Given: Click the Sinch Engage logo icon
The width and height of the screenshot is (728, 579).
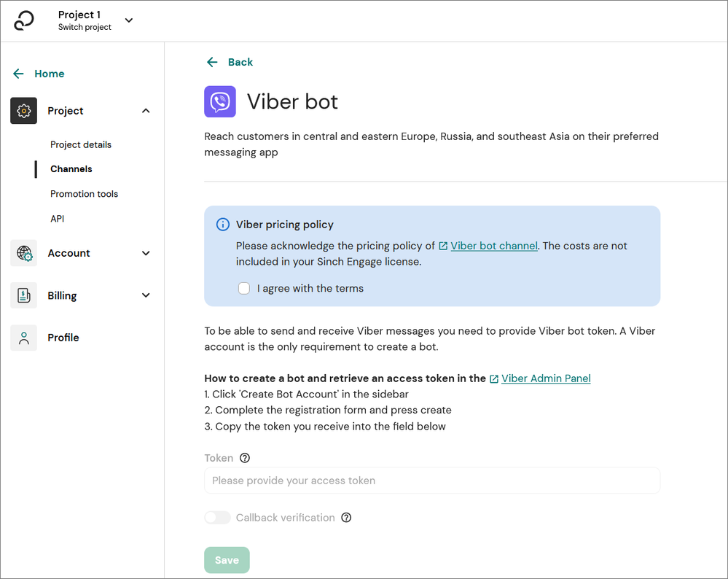Looking at the screenshot, I should (x=23, y=20).
